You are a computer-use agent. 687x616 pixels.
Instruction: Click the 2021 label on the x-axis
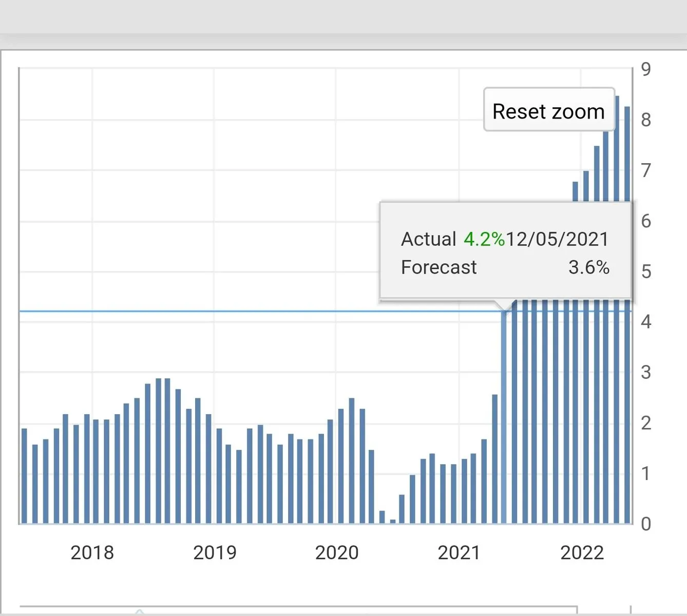[459, 553]
